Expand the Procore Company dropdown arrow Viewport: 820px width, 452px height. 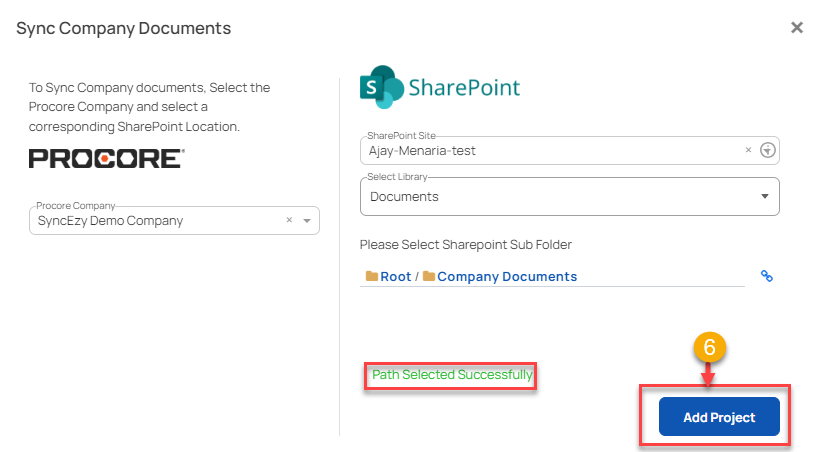[307, 221]
